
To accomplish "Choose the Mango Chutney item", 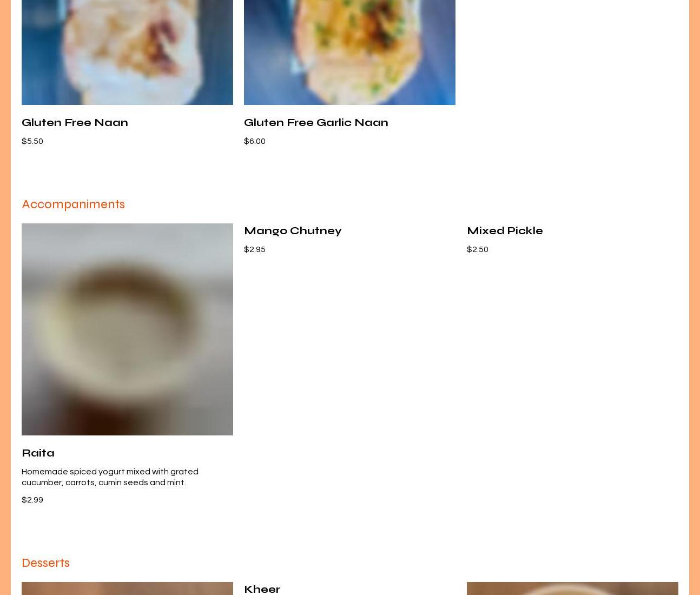I will (x=293, y=230).
